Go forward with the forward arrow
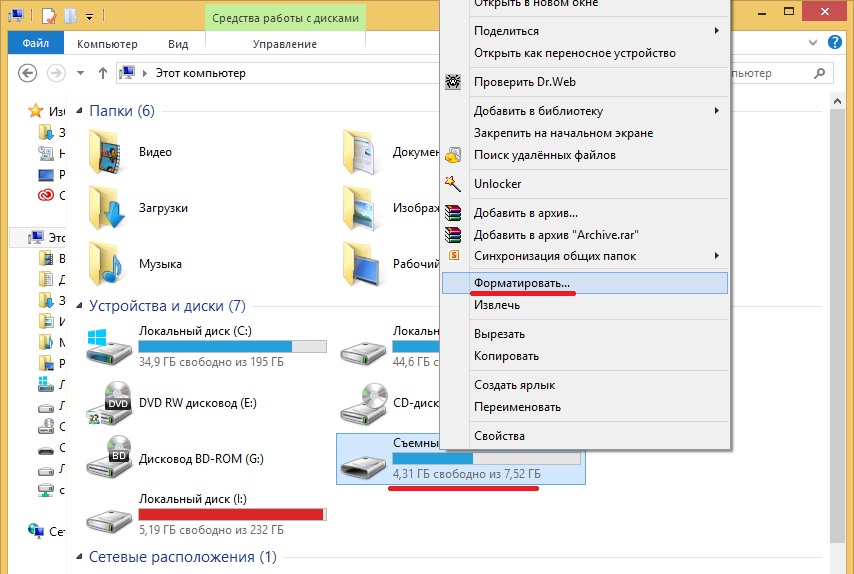Screen dimensions: 854x574 coord(56,73)
